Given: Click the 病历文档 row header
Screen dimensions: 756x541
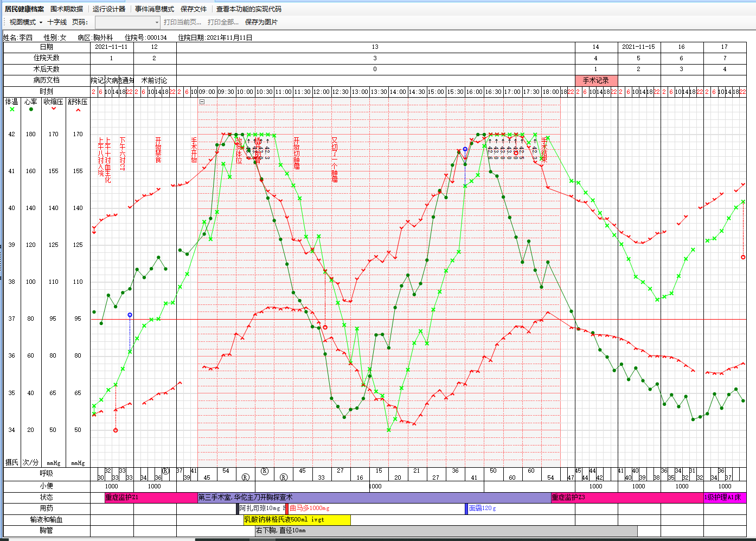Looking at the screenshot, I should click(x=47, y=80).
